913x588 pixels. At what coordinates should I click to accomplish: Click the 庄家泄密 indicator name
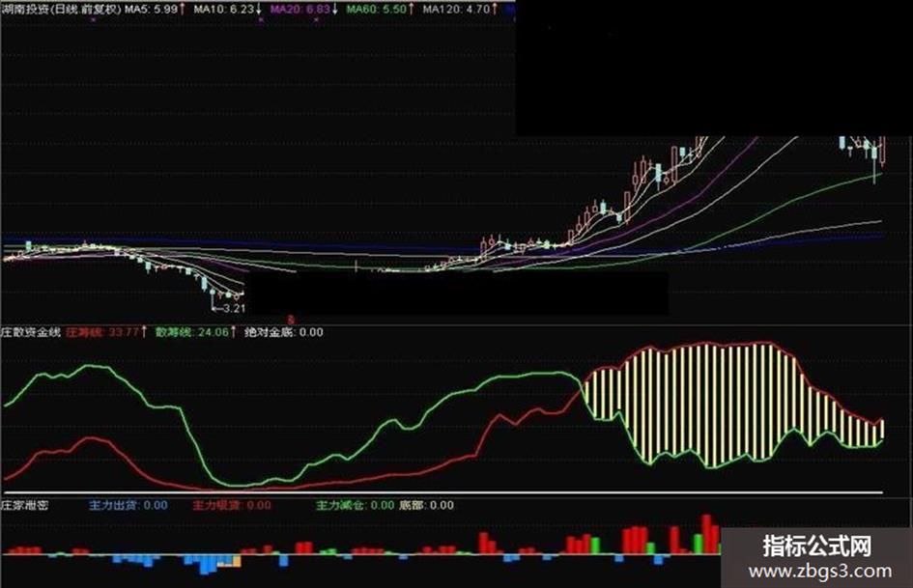[x=24, y=505]
